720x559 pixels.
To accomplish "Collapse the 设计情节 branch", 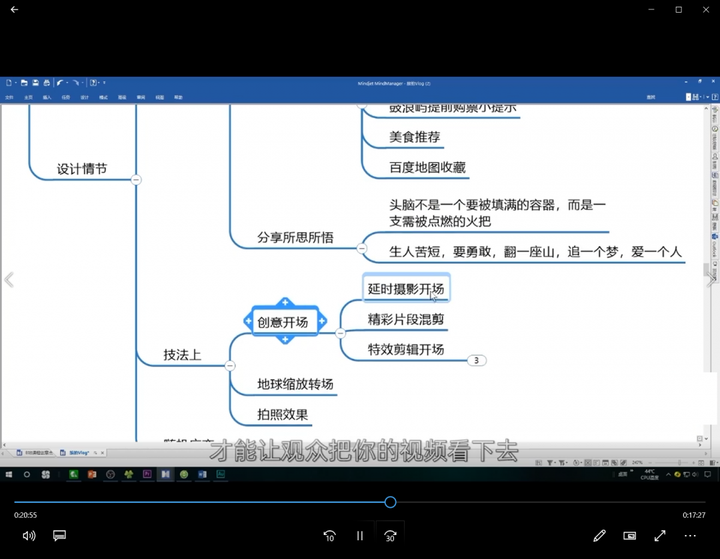I will pos(136,180).
